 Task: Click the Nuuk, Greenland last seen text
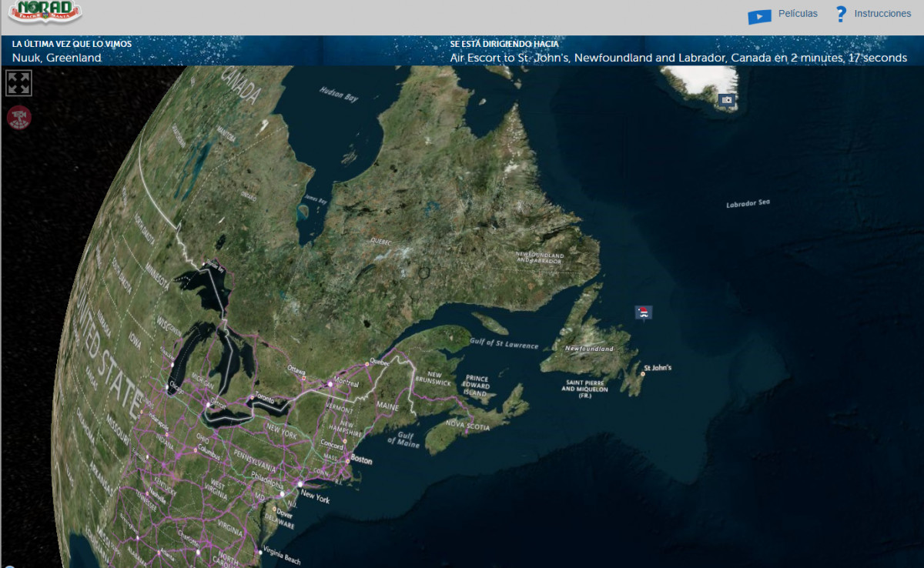[x=56, y=58]
